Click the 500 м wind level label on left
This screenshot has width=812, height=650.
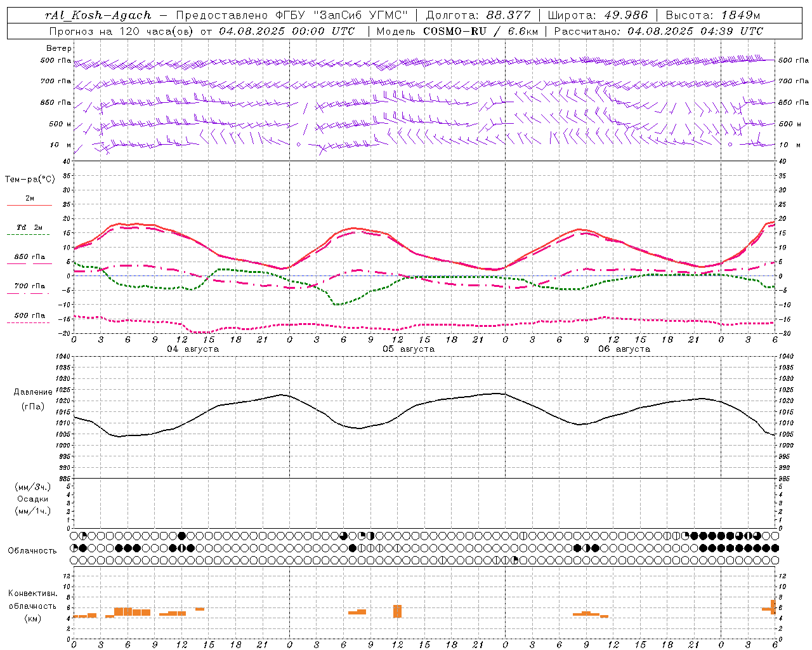[60, 124]
